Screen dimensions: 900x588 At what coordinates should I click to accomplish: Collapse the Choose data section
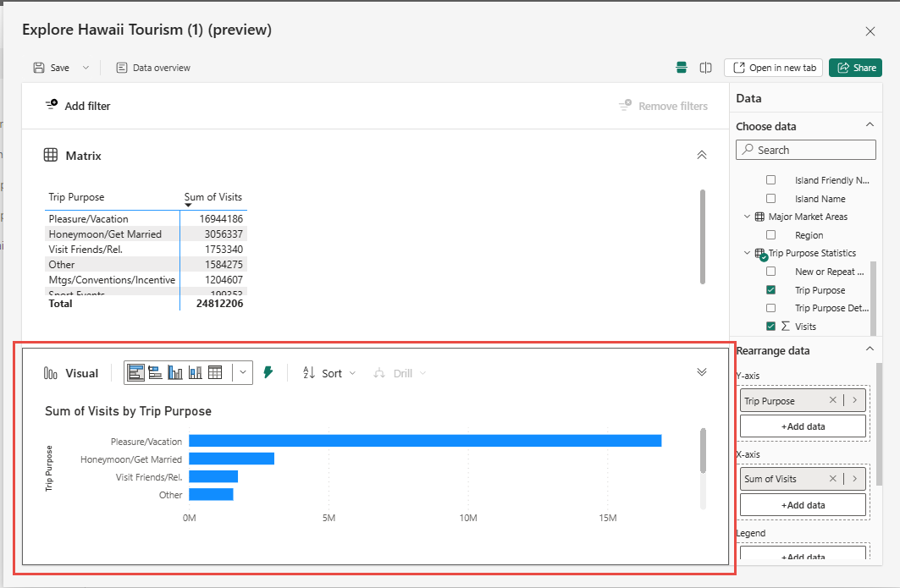click(x=870, y=125)
